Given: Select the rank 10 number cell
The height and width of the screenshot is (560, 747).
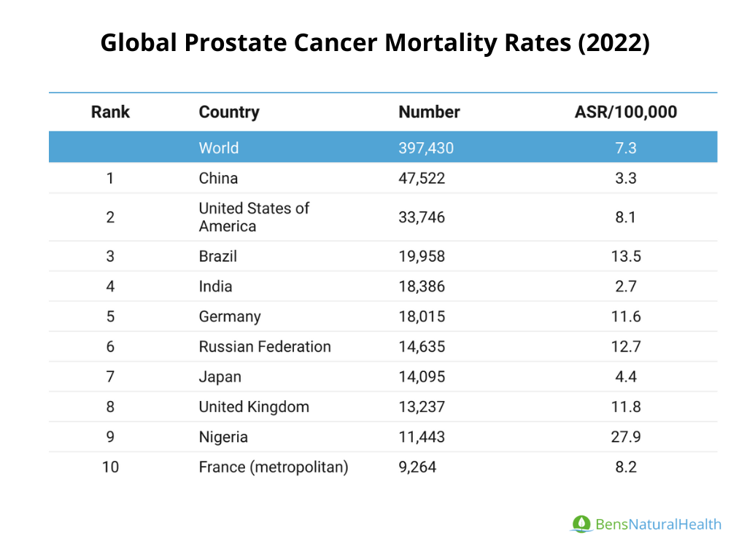Looking at the screenshot, I should click(110, 467).
